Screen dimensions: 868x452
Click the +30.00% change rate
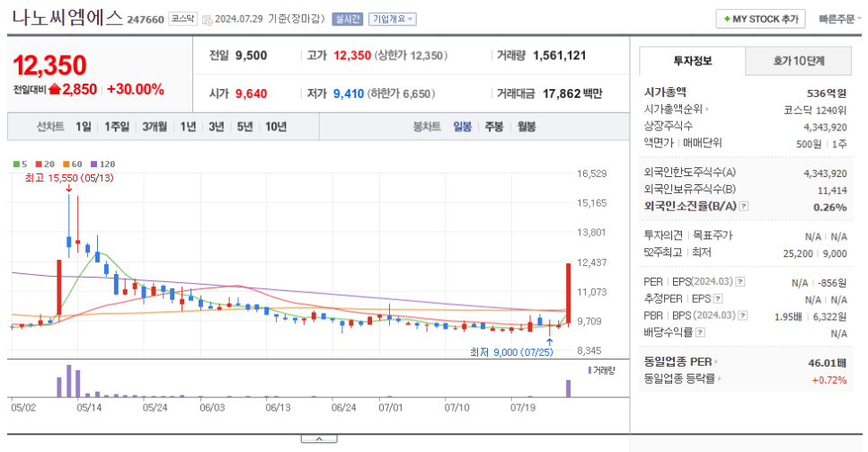pos(136,89)
